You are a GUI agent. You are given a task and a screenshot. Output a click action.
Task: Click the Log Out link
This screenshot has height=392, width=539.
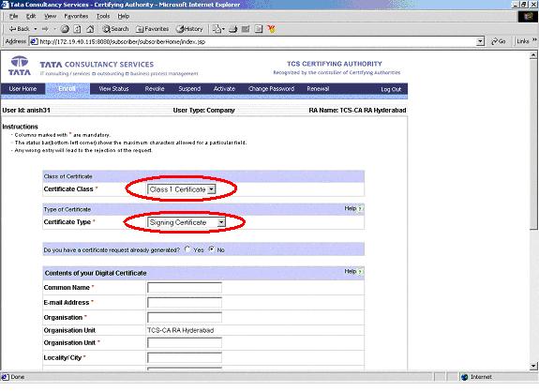tap(391, 89)
